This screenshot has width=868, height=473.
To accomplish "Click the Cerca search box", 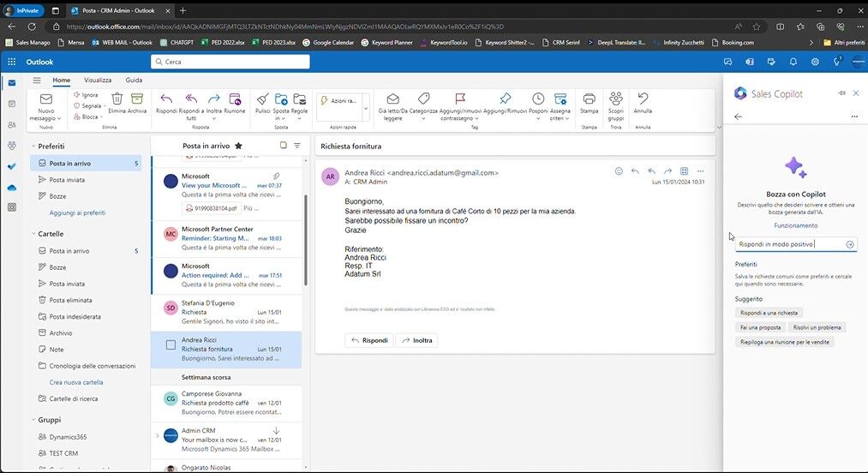I will click(x=231, y=62).
